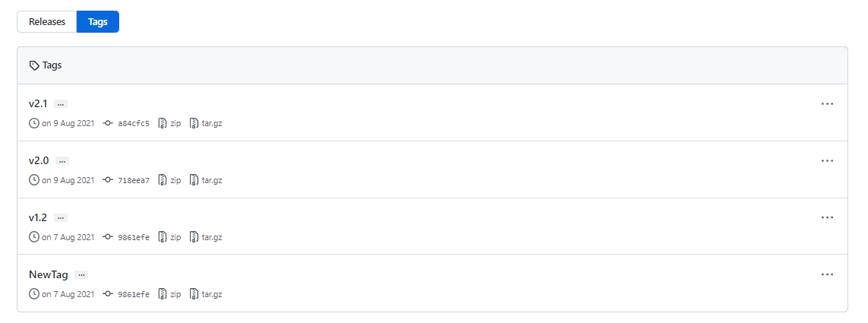This screenshot has width=868, height=323.
Task: Open the actions menu for NewTag row
Action: 827,274
